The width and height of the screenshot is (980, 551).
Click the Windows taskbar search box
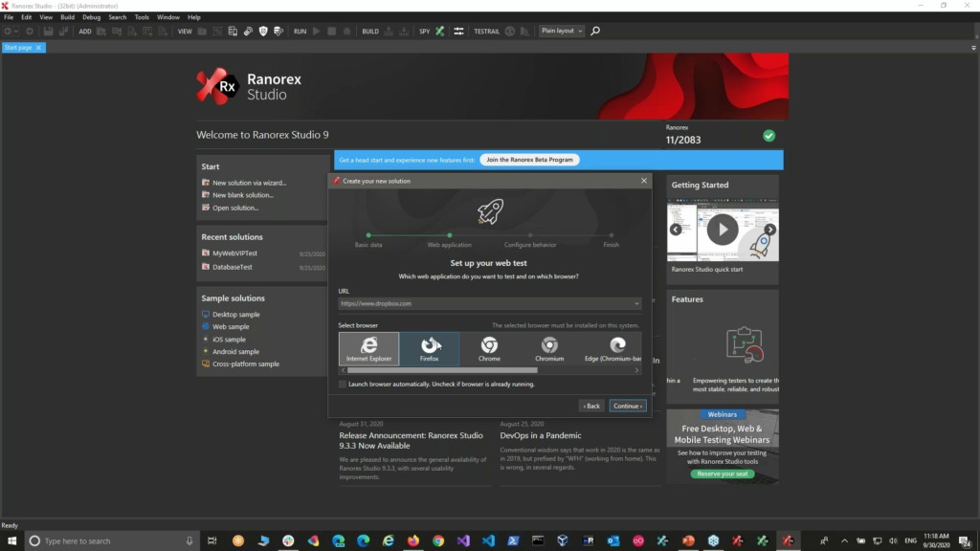click(113, 541)
